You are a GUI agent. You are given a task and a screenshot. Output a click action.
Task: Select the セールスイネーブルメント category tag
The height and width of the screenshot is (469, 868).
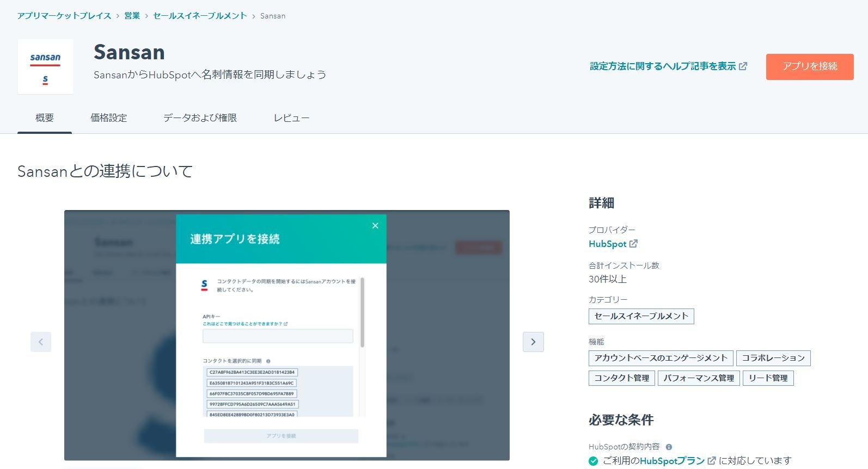(641, 316)
